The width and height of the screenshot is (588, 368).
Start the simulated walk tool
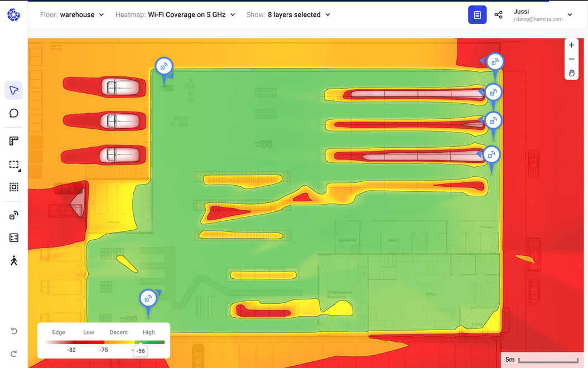(x=13, y=259)
